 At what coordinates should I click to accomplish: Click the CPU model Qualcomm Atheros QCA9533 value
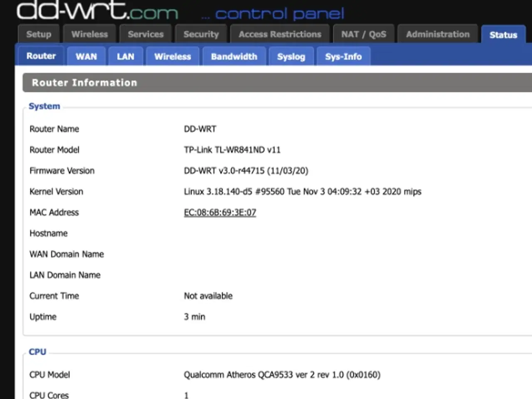282,375
